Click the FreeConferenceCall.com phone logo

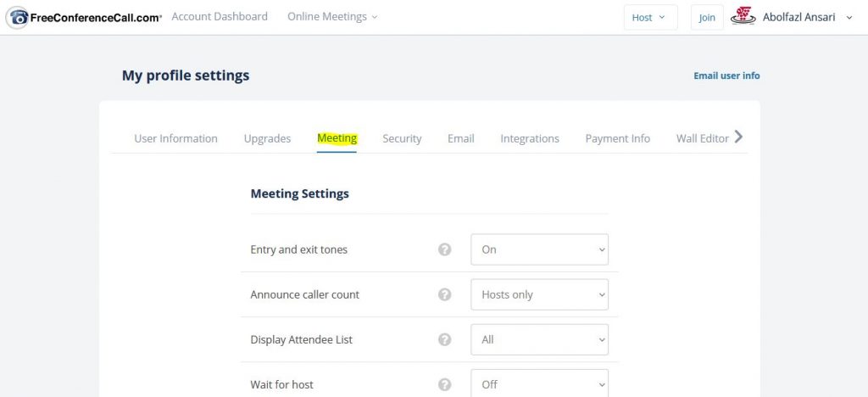[18, 18]
